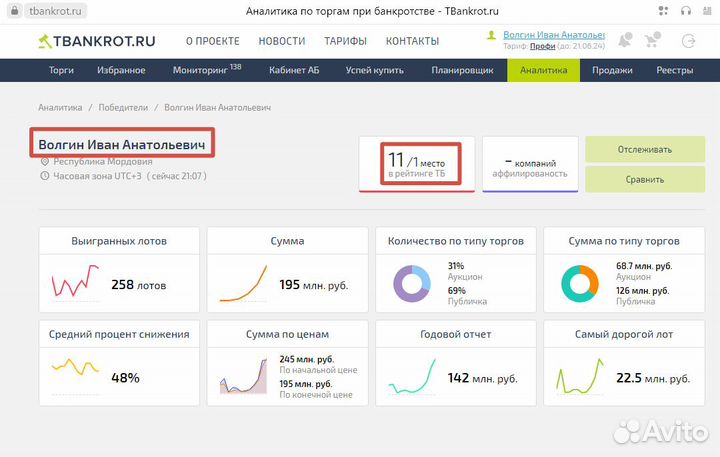The image size is (720, 457).
Task: Click the purple auction type donut chart
Action: coord(411,284)
